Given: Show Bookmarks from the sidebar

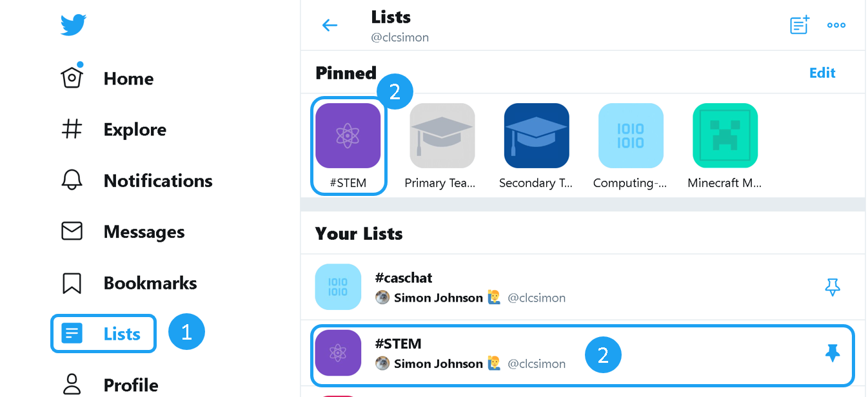Looking at the screenshot, I should tap(150, 283).
